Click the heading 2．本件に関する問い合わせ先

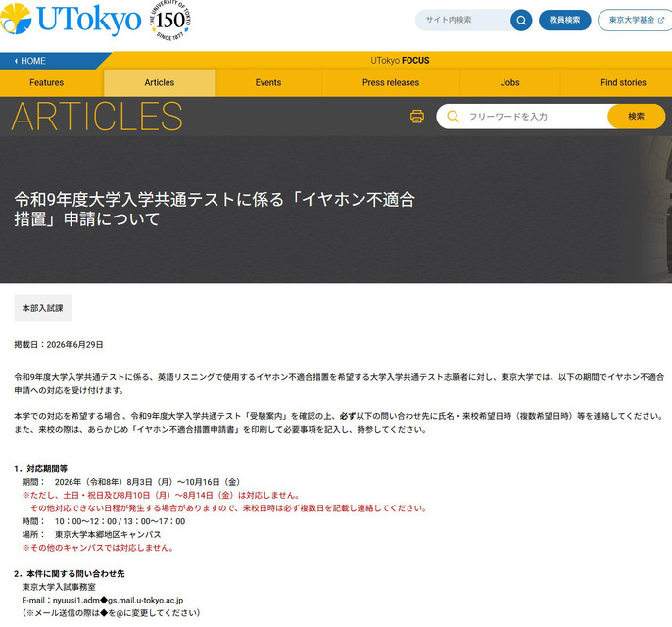[x=70, y=574]
